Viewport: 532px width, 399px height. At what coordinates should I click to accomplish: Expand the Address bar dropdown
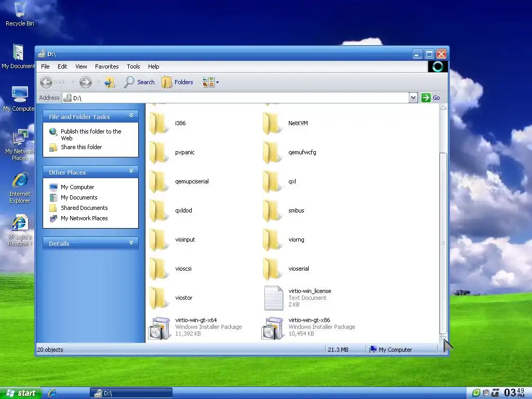[413, 98]
